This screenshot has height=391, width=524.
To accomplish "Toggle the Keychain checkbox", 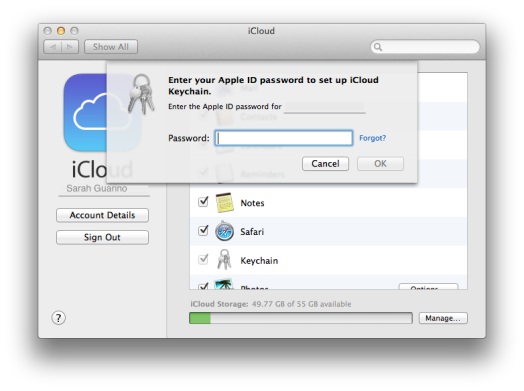I will 203,259.
